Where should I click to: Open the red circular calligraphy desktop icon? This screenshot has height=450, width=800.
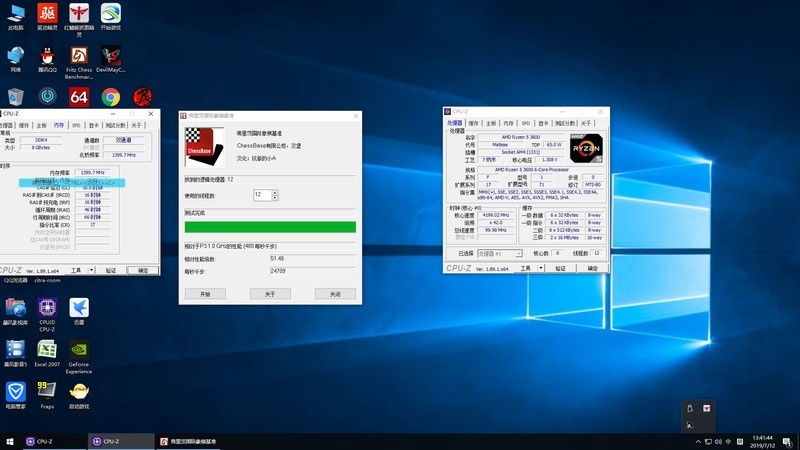coord(142,96)
